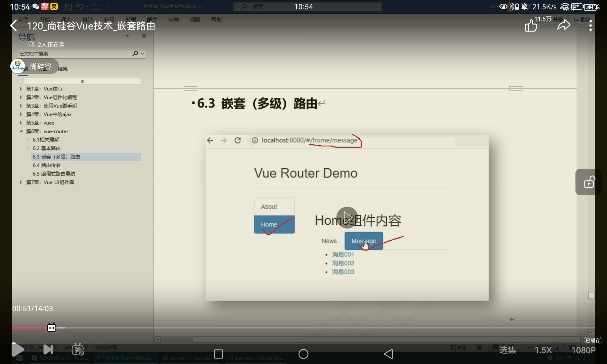Open the 审阅 ribbon tab

[173, 19]
